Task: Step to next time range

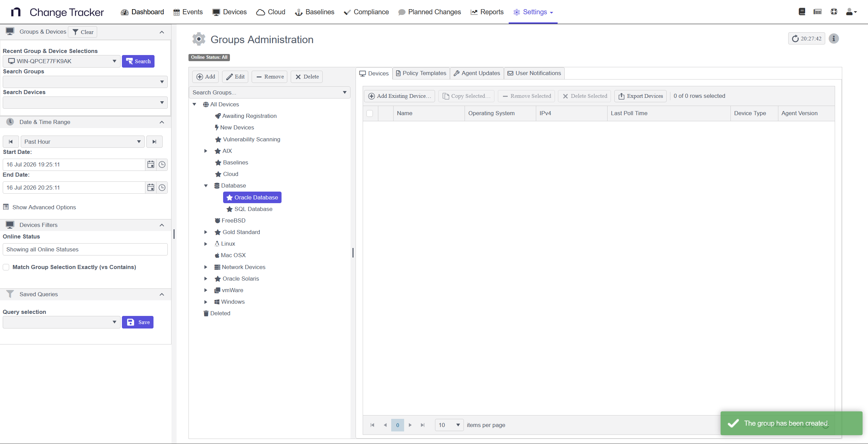Action: click(x=155, y=142)
